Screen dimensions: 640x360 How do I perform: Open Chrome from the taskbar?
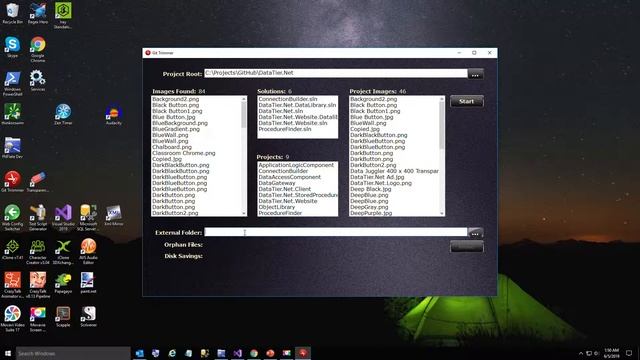254,353
